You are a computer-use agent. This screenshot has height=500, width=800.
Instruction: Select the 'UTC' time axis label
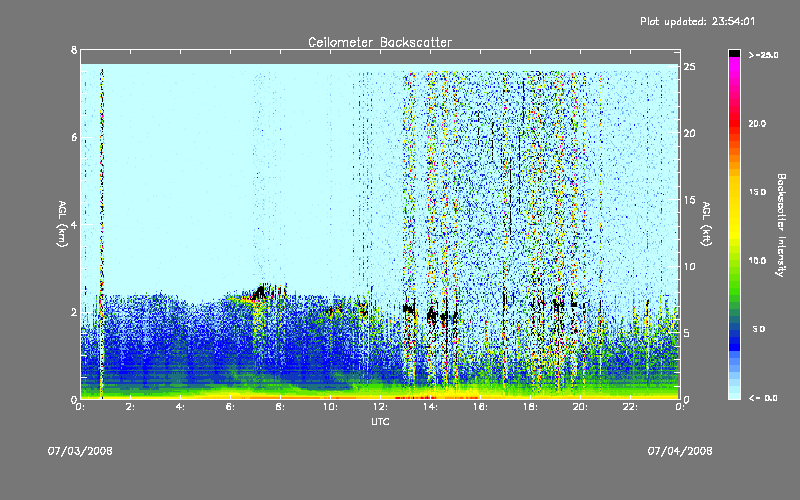click(x=380, y=421)
